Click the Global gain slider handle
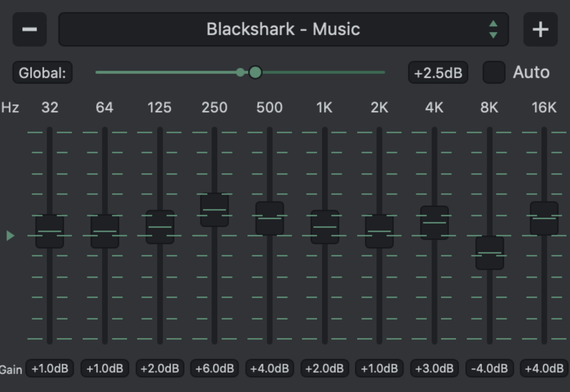The image size is (570, 392). click(x=255, y=73)
